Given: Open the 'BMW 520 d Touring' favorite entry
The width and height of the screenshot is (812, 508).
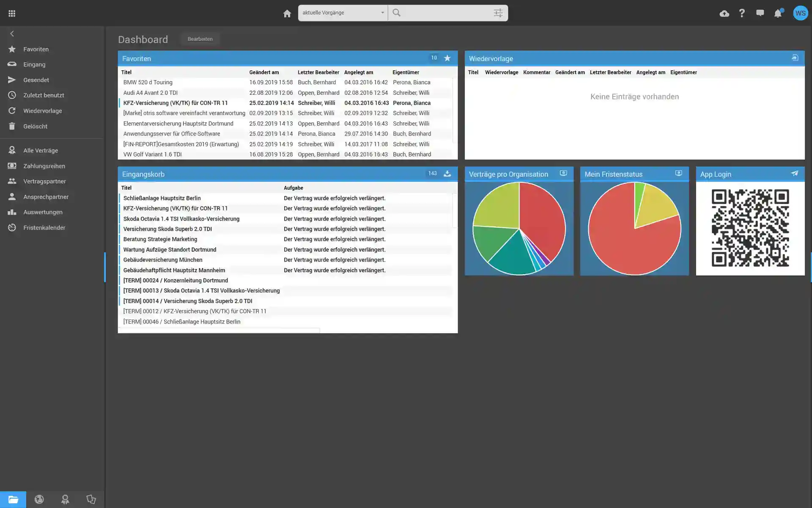Looking at the screenshot, I should pos(148,83).
